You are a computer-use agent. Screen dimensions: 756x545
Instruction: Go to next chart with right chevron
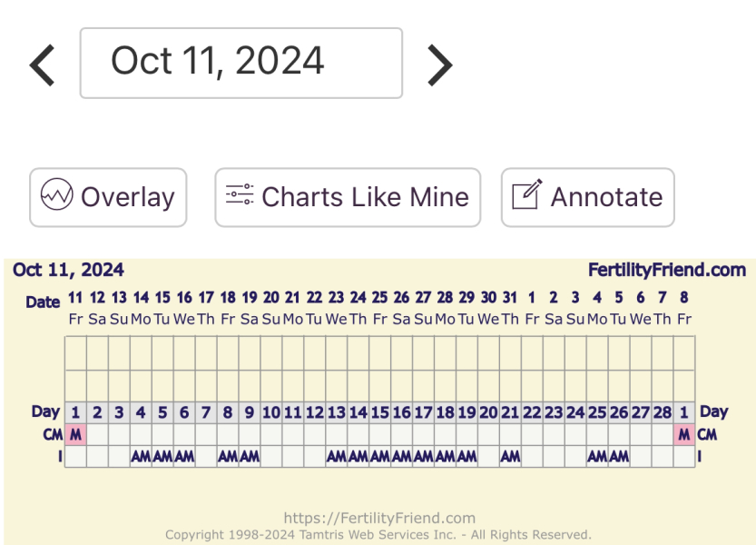440,64
